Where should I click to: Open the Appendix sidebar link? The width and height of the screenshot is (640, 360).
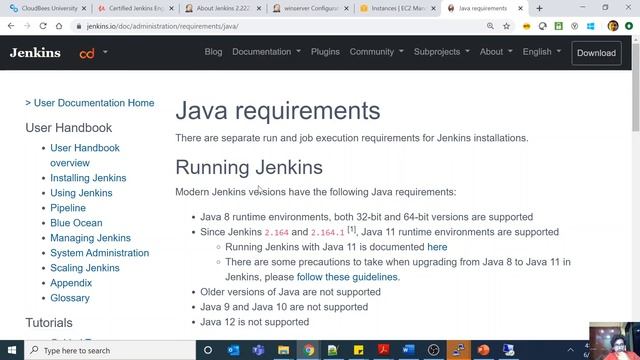[x=71, y=283]
